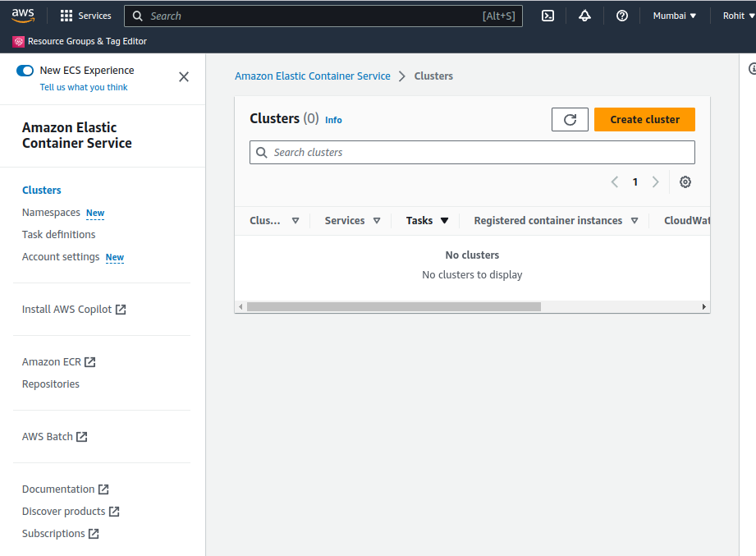Open the Subscriptions link
Viewport: 756px width, 556px height.
point(53,533)
